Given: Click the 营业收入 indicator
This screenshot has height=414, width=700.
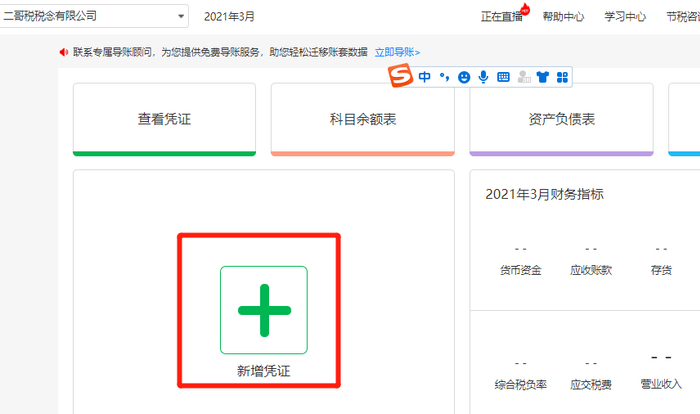Looking at the screenshot, I should coord(661,384).
